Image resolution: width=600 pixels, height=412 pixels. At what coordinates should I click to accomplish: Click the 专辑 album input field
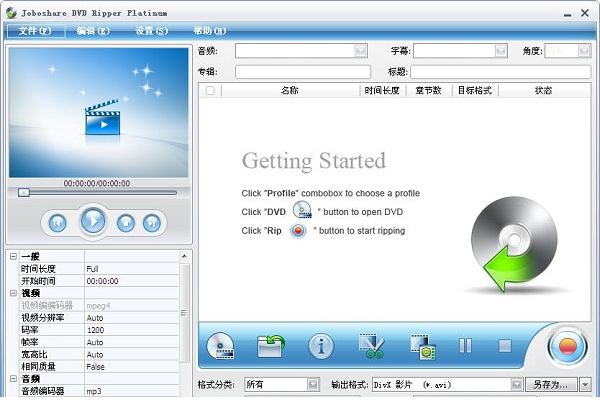(303, 72)
